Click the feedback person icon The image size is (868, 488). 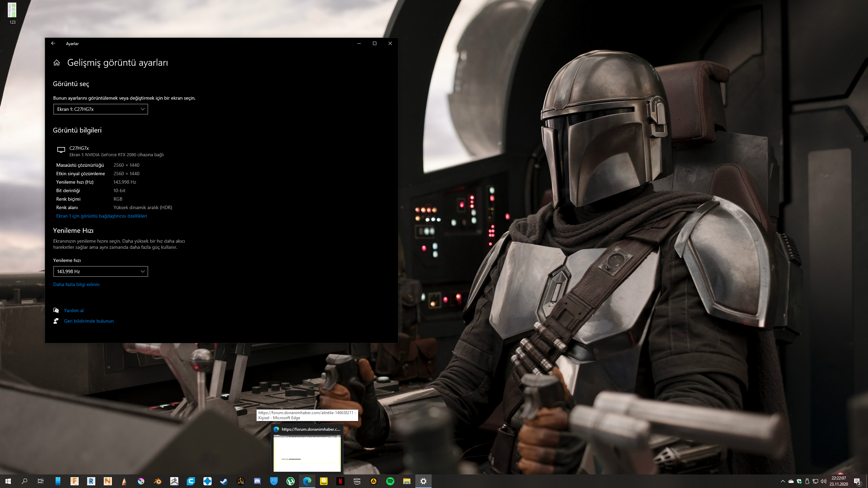pos(56,321)
